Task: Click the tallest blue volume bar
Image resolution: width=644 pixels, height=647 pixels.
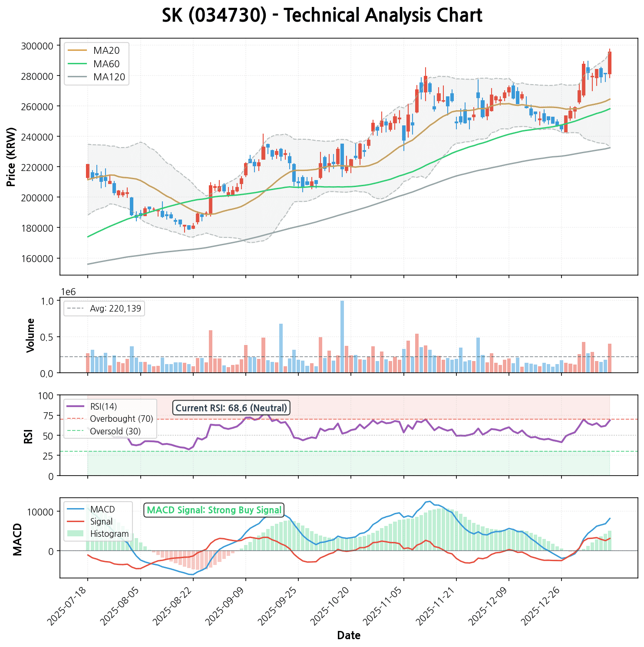Action: tap(342, 336)
